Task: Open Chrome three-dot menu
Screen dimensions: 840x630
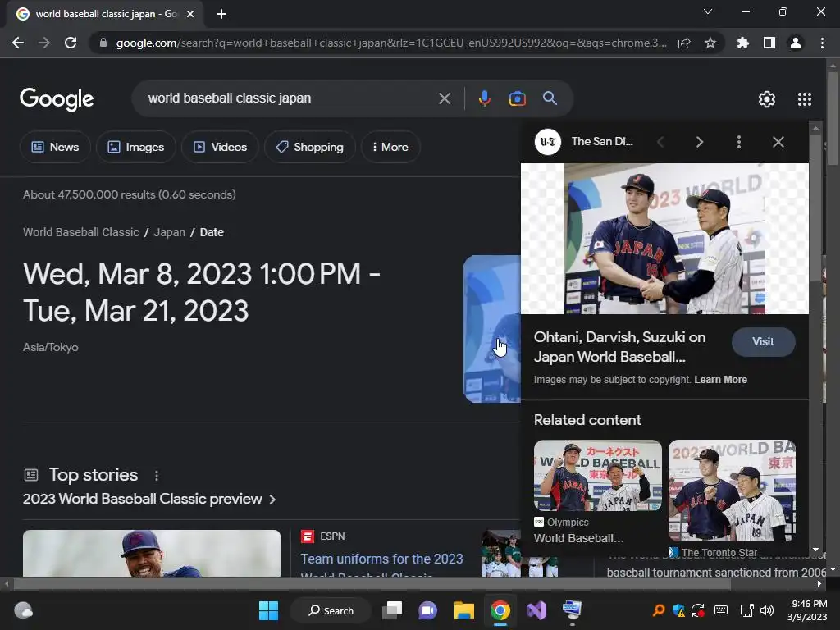Action: point(822,43)
